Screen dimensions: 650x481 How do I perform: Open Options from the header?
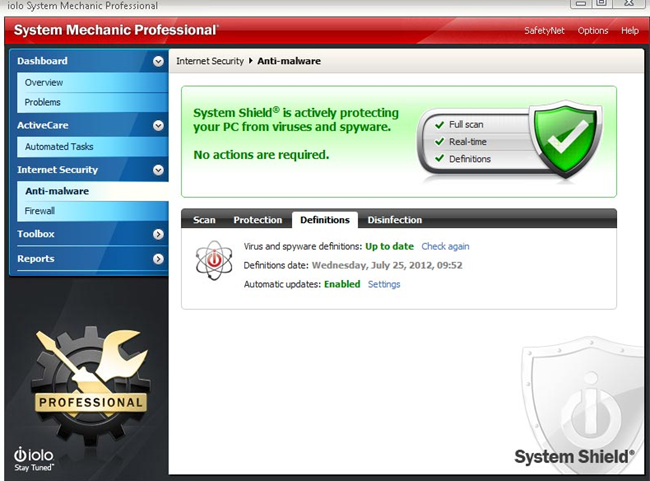593,31
